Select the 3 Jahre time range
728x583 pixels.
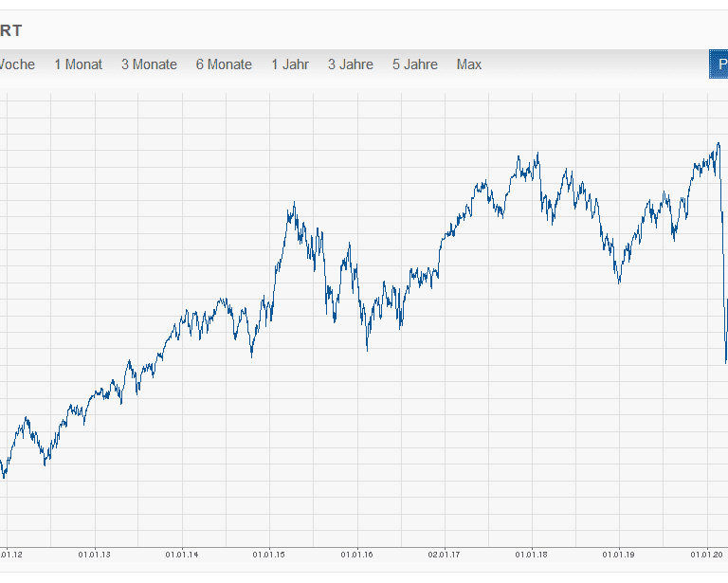pyautogui.click(x=351, y=64)
